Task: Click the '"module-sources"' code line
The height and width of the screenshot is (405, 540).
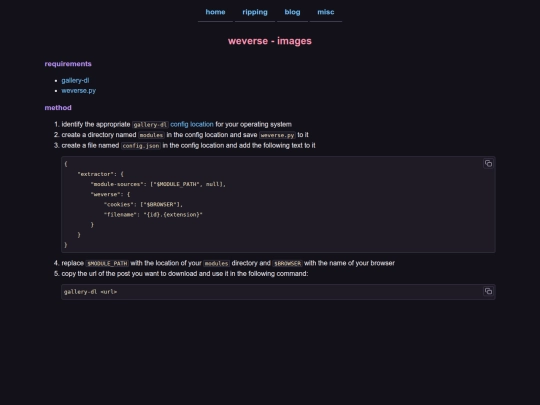Action: pos(158,184)
